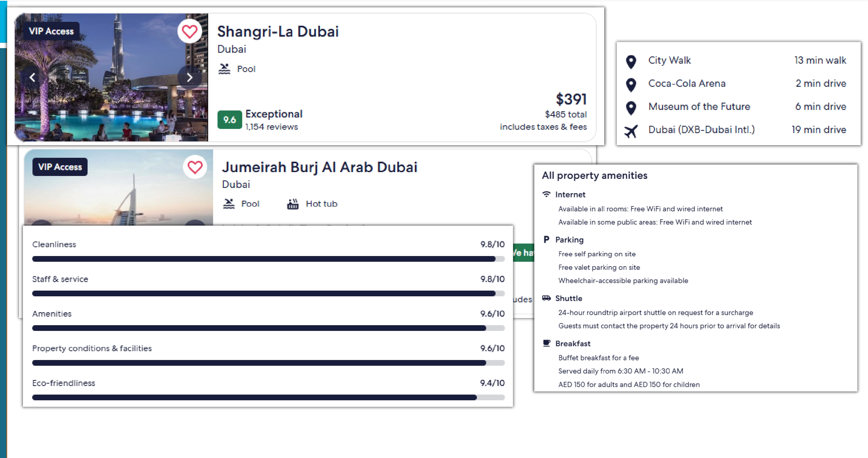Click the Shuttle bus icon in amenities list
The image size is (868, 458).
pyautogui.click(x=546, y=298)
